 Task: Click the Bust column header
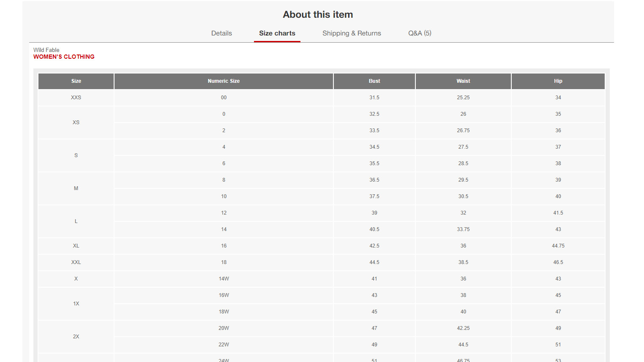(x=374, y=81)
